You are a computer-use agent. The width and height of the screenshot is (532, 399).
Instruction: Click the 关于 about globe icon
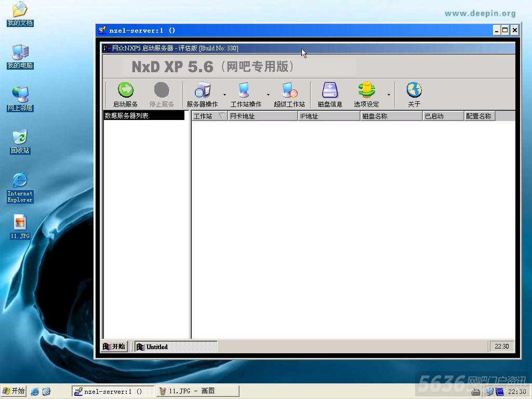coord(414,90)
